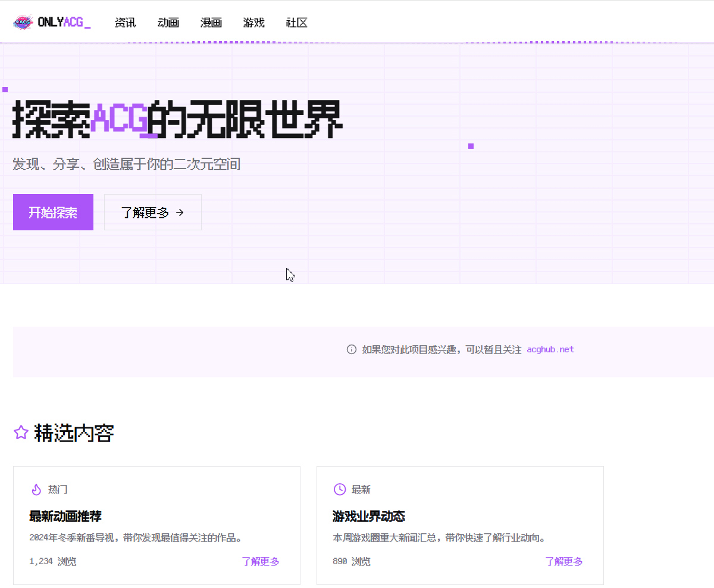Click the 890 浏览 view count
The width and height of the screenshot is (714, 588).
click(352, 561)
